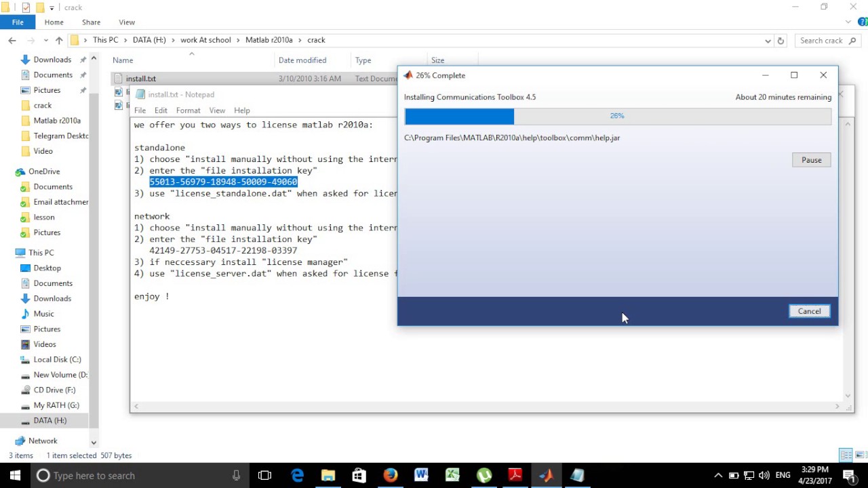Select CD Drive (F:) in sidebar

click(54, 390)
